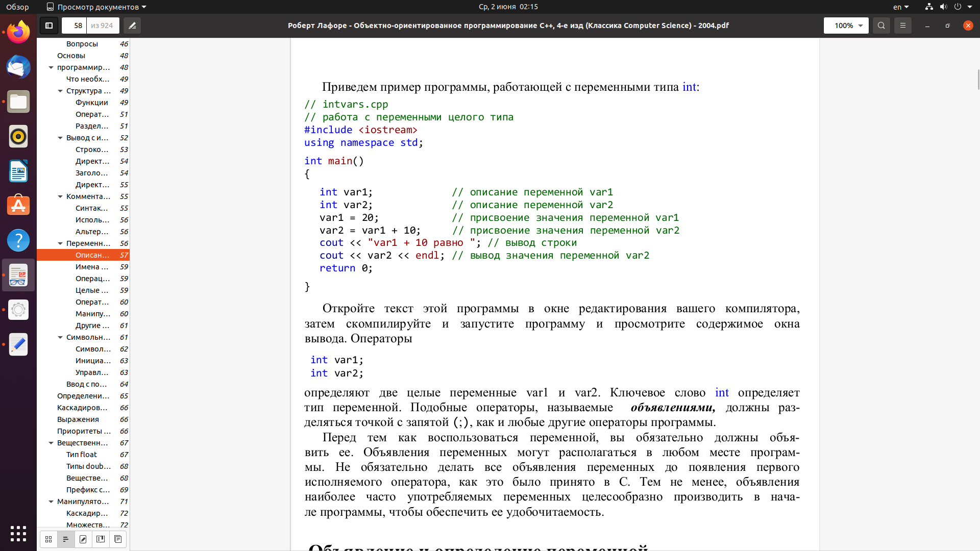Open Rhythmbox from the dock

pyautogui.click(x=18, y=136)
